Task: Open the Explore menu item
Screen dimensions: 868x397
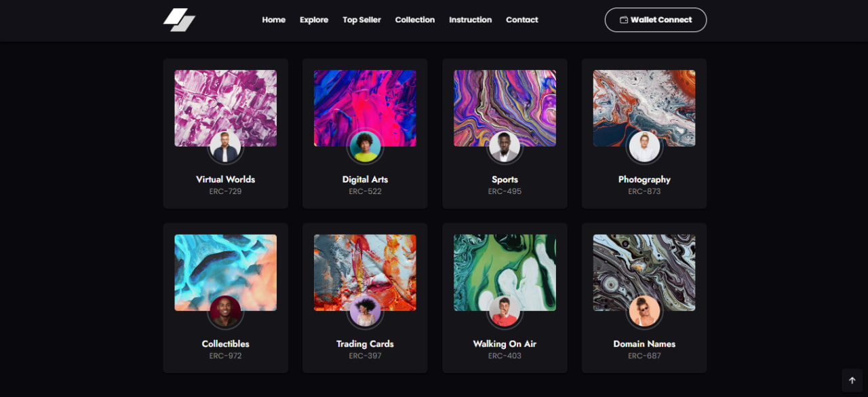Action: pos(314,20)
